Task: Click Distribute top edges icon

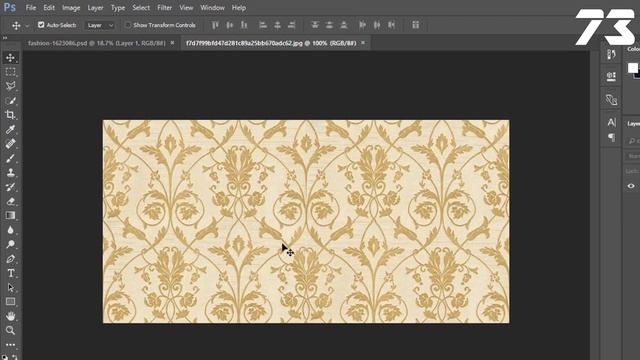Action: coord(315,25)
